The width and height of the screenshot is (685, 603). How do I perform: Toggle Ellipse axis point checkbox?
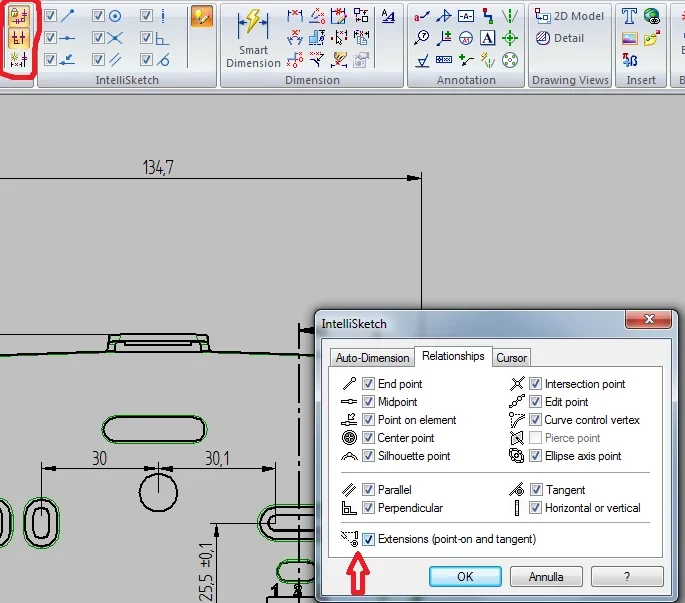pos(535,456)
